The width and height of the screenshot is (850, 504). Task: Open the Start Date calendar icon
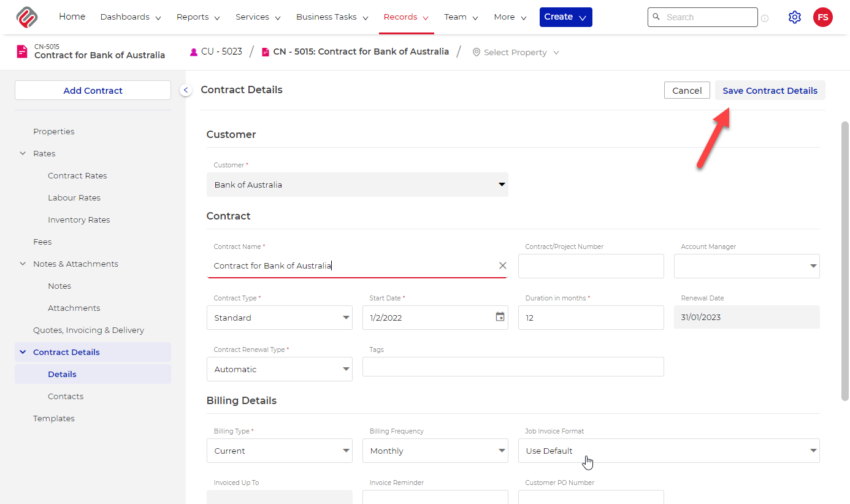click(x=500, y=317)
